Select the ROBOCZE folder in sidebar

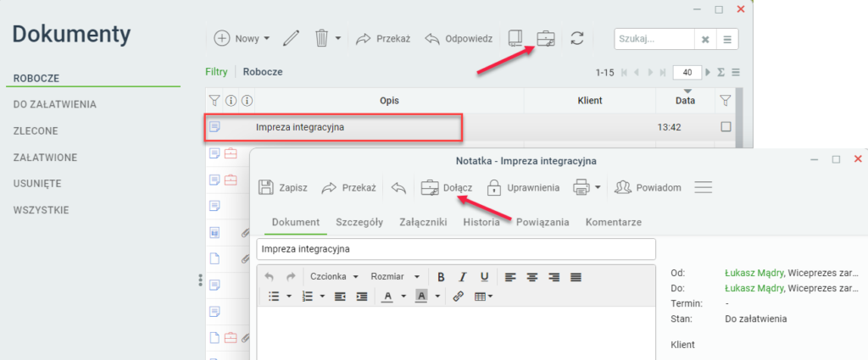pos(36,79)
